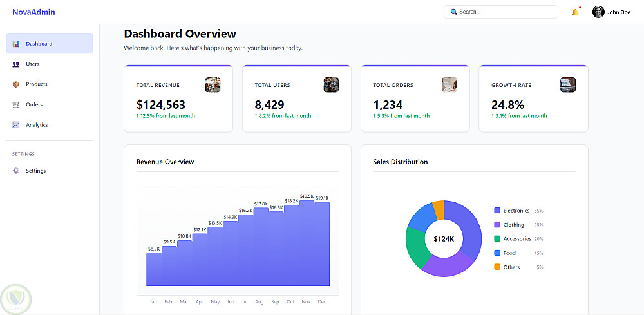Click the Accessories legend label

click(x=518, y=238)
